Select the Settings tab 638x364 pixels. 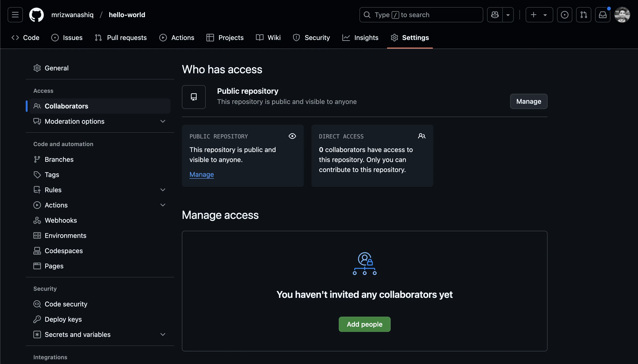(x=410, y=38)
